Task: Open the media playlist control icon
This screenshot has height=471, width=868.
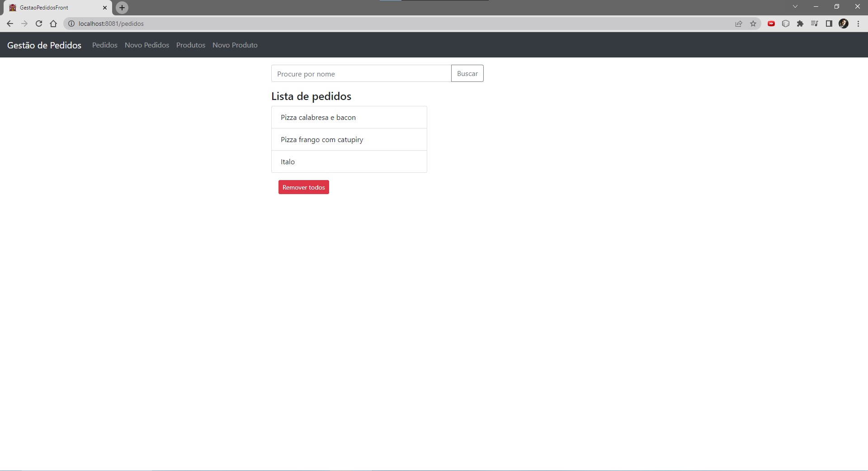Action: click(814, 23)
